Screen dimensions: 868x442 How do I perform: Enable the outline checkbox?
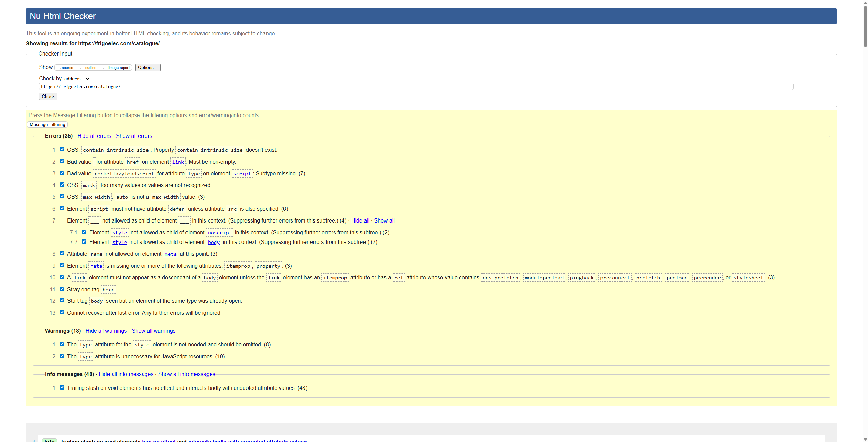coord(82,67)
